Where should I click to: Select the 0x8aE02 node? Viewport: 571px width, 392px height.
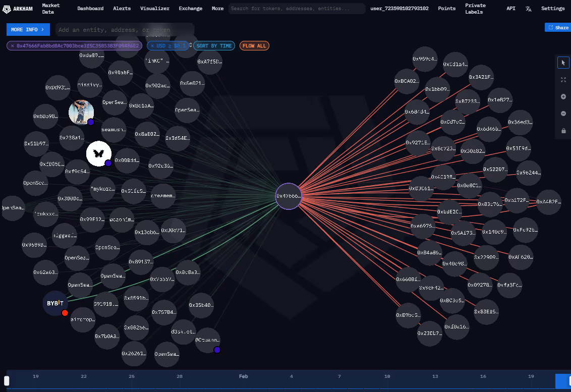147,134
